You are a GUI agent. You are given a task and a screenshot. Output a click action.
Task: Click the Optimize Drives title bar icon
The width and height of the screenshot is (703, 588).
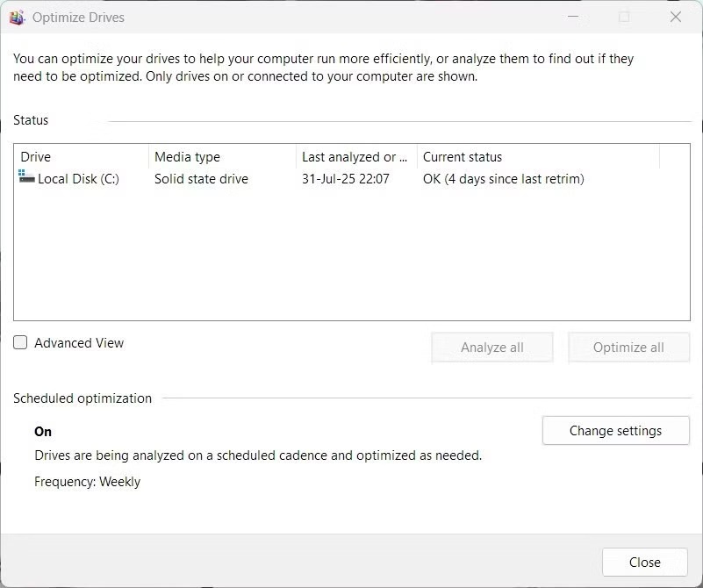tap(17, 18)
